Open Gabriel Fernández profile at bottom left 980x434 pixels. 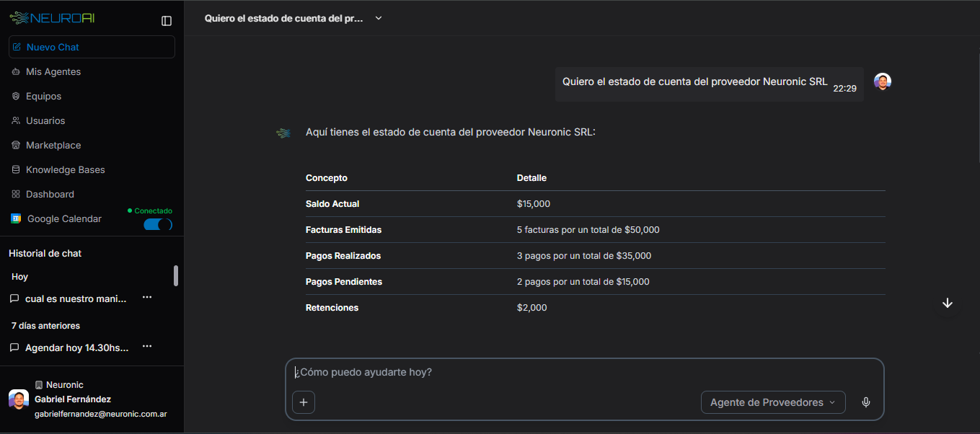coord(72,399)
